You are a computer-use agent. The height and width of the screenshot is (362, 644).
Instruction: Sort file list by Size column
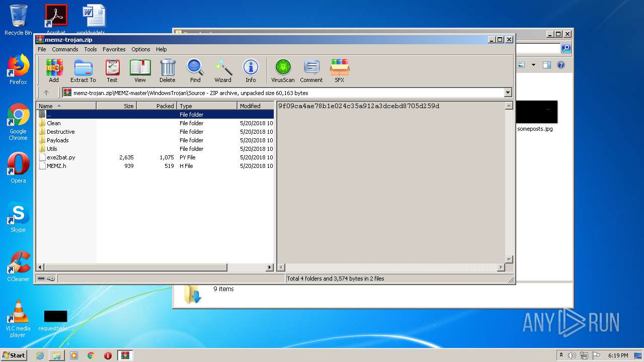pos(116,106)
